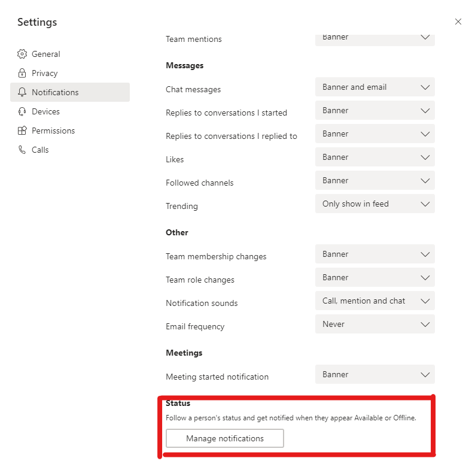Click the Permissions icon in sidebar

(x=22, y=131)
